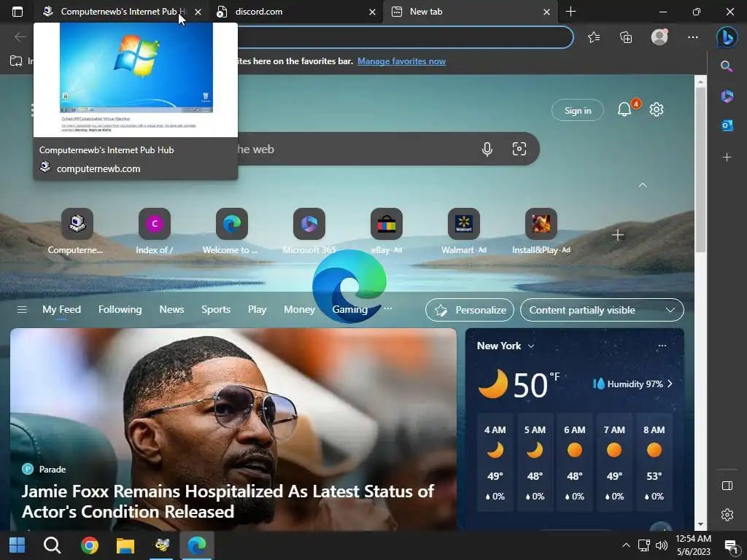
Task: Select the News feed tab
Action: 171,309
